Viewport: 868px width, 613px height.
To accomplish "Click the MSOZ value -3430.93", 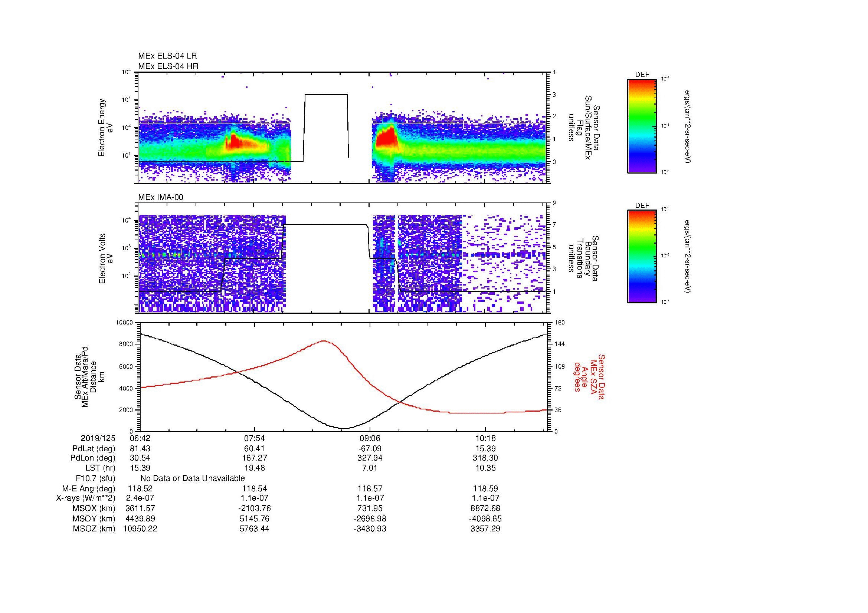I will click(370, 529).
